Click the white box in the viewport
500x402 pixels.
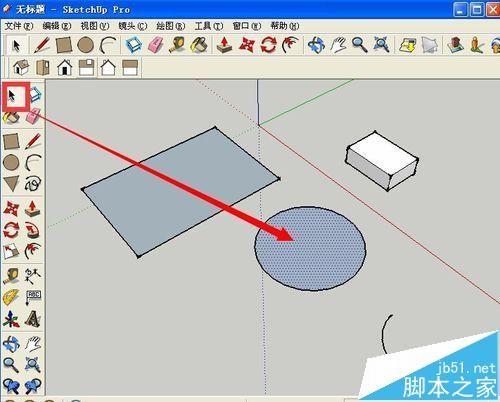382,161
